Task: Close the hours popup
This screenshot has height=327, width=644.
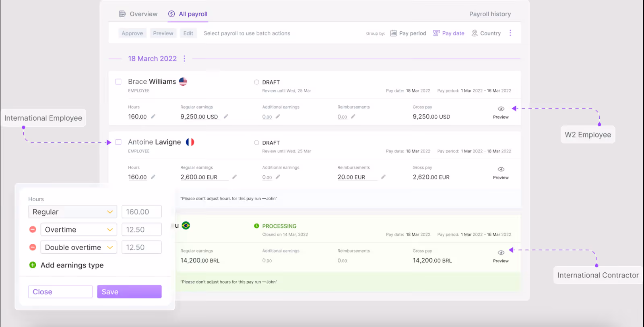Action: point(60,292)
